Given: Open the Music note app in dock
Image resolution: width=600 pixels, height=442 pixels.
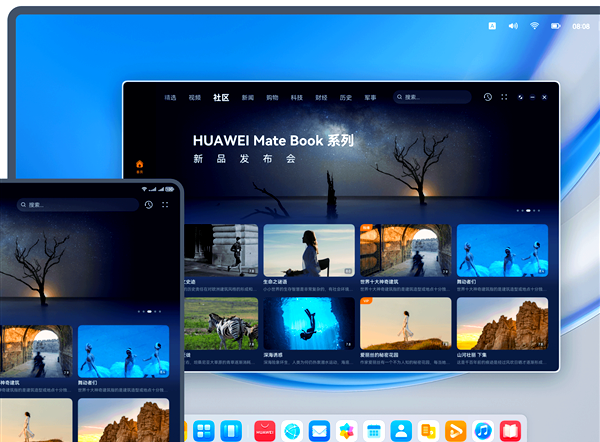Looking at the screenshot, I should tap(483, 431).
